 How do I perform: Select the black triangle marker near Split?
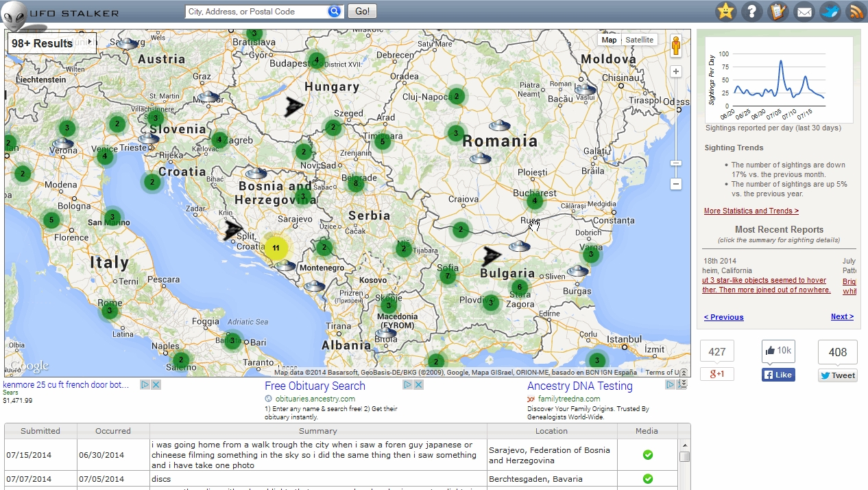point(233,230)
